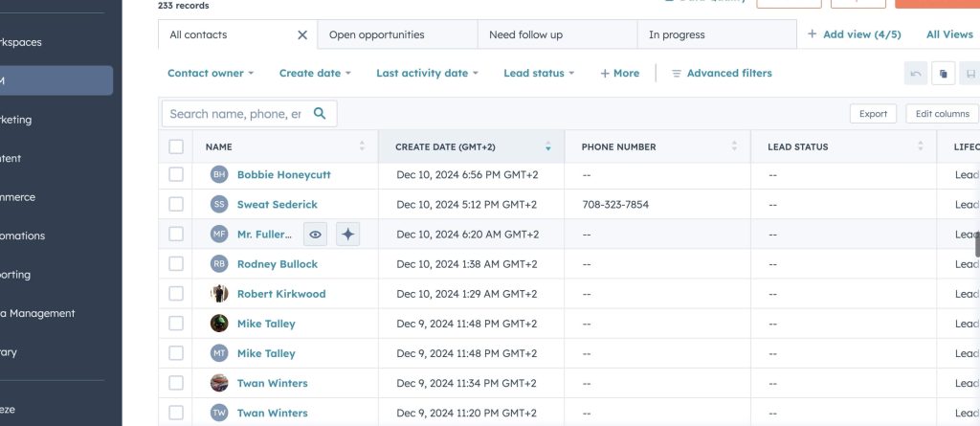The image size is (980, 426).
Task: Close the All contacts view tab
Action: pos(301,35)
